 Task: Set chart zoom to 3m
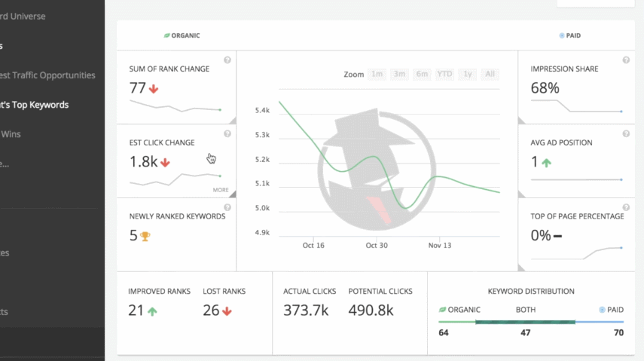click(400, 74)
